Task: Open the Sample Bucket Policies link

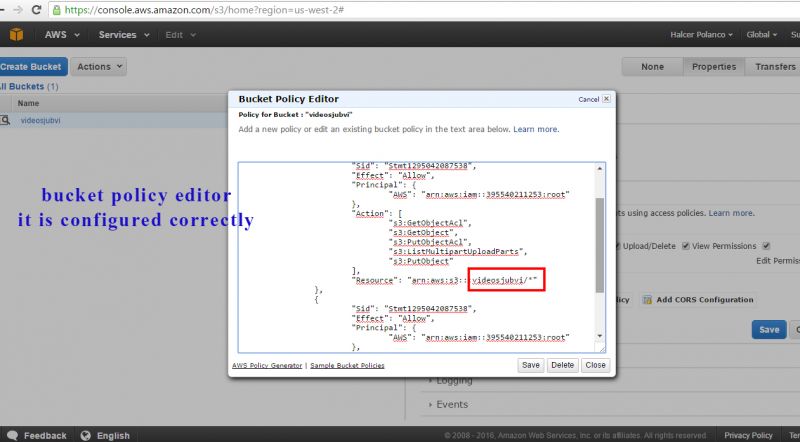Action: point(347,365)
